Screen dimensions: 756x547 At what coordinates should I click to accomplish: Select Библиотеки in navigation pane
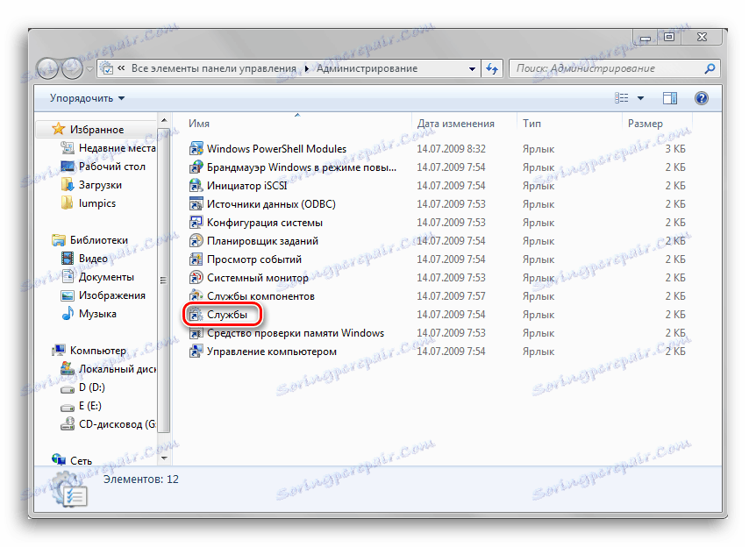(99, 240)
